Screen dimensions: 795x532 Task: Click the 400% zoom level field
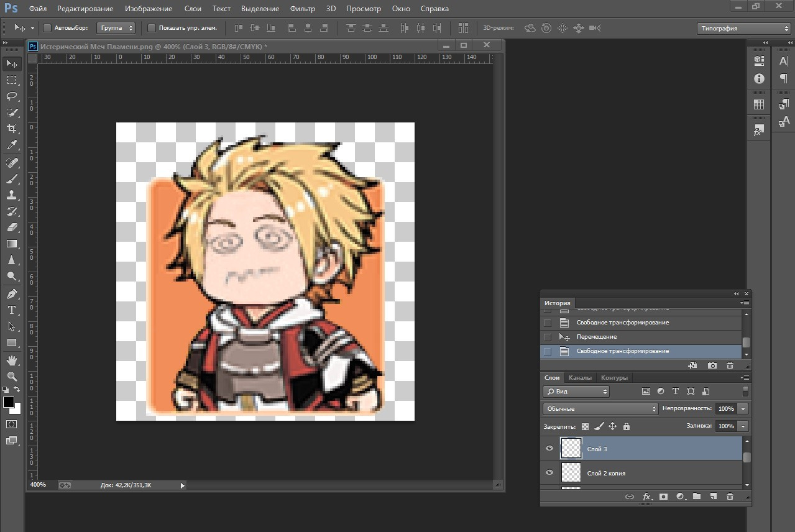(x=38, y=485)
